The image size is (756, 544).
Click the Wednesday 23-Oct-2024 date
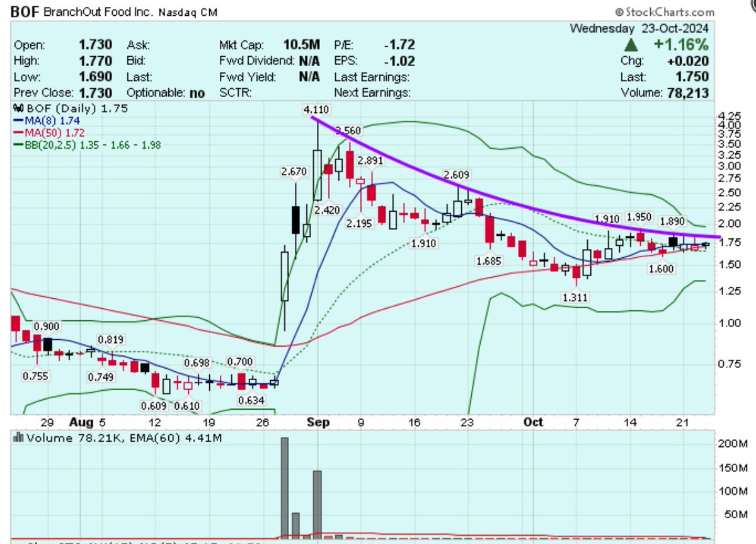(639, 28)
